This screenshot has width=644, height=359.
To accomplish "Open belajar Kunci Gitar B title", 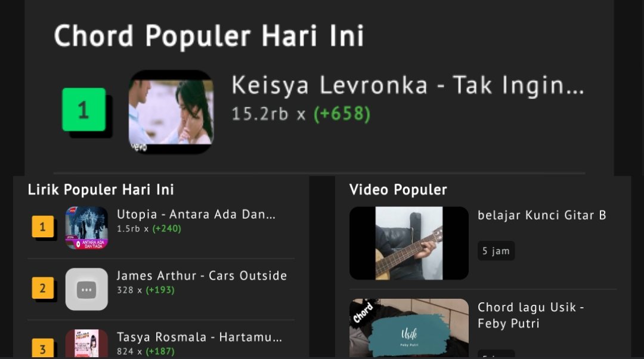I will coord(541,215).
